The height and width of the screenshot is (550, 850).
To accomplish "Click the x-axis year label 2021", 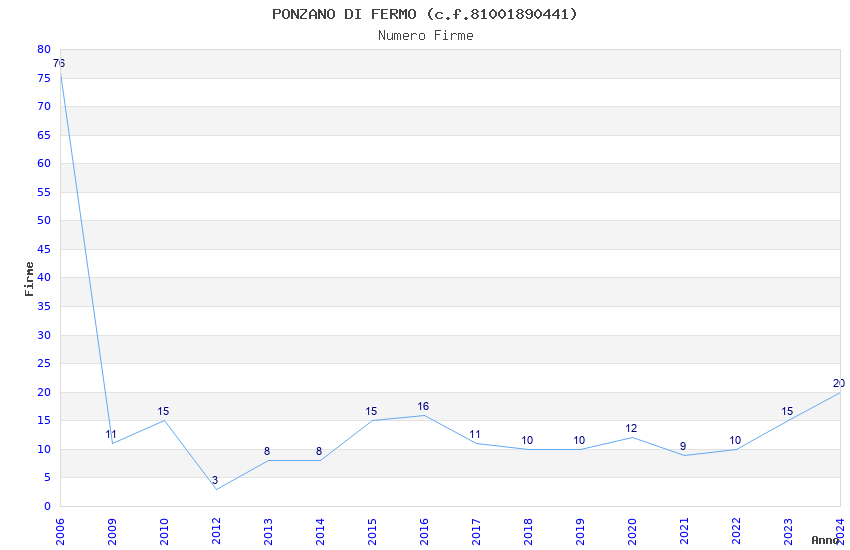I will point(684,532).
